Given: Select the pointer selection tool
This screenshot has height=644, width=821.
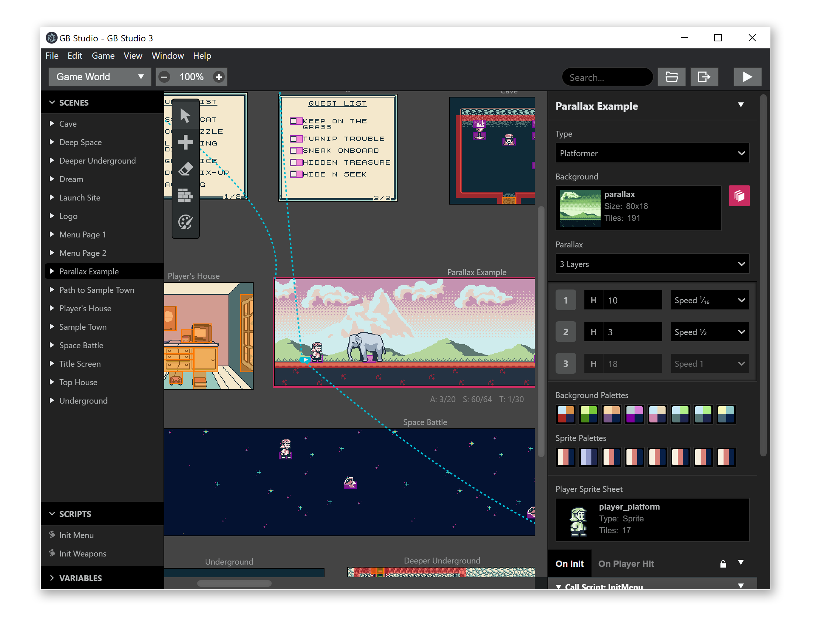Looking at the screenshot, I should 185,116.
